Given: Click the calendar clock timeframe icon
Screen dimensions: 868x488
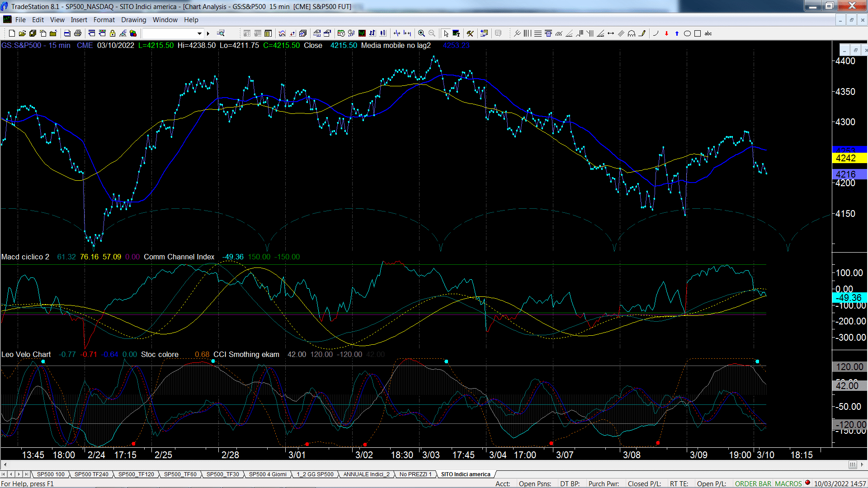Looking at the screenshot, I should pyautogui.click(x=341, y=33).
